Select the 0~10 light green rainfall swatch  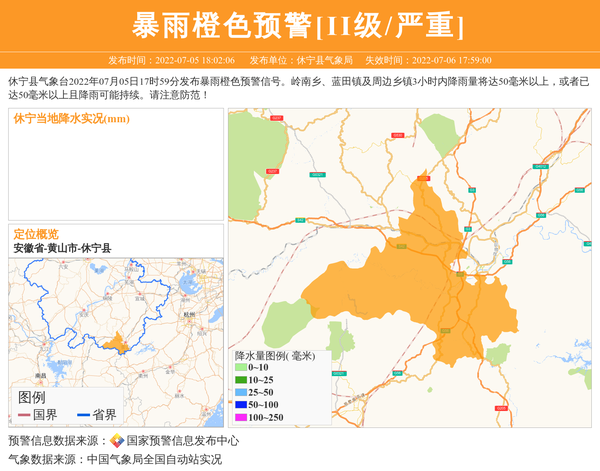[240, 368]
